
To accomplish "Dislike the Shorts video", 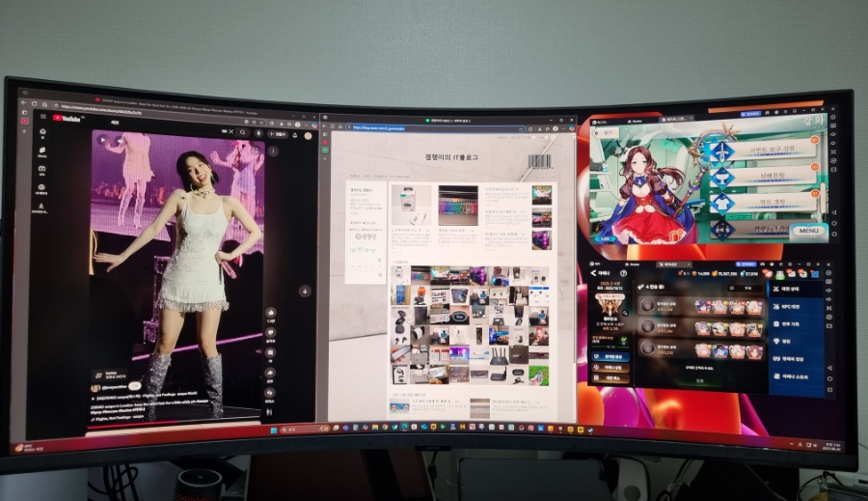I will point(271,333).
